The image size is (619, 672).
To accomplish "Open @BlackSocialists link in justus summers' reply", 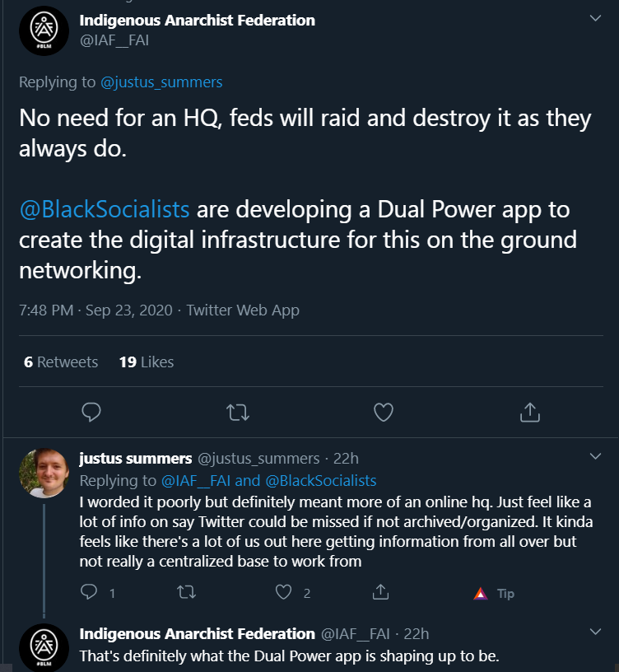I will [321, 480].
